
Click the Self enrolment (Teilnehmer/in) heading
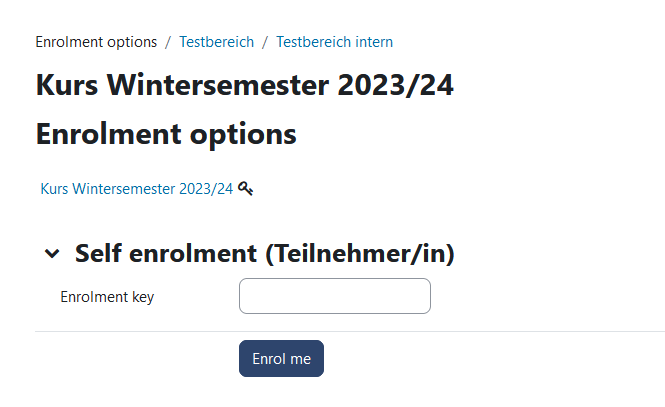(x=264, y=254)
